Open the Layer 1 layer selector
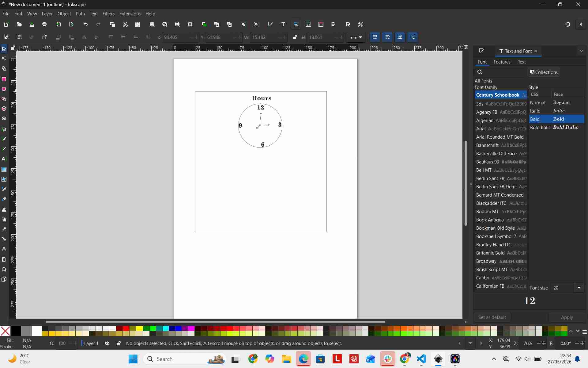Image resolution: width=588 pixels, height=368 pixels. click(x=91, y=343)
